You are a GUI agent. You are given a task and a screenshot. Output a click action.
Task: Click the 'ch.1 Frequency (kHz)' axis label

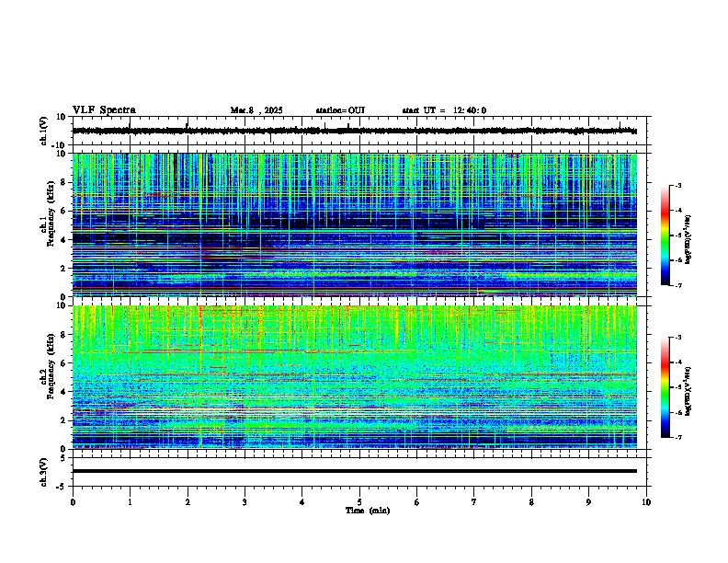point(47,214)
